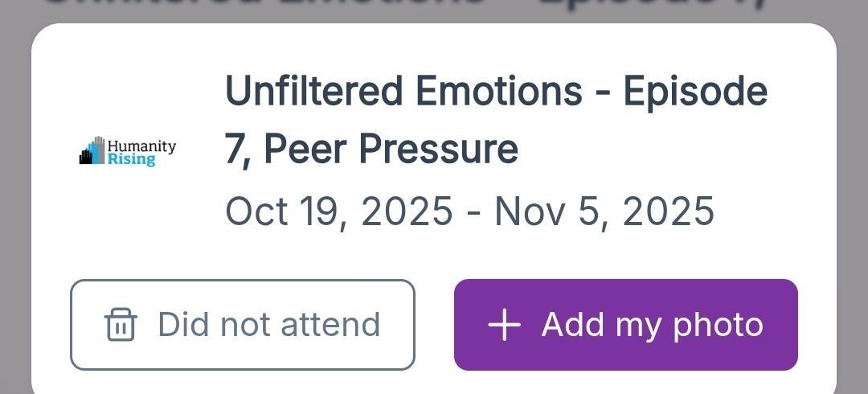This screenshot has width=868, height=394.
Task: Click the raised hands graphic in the logo
Action: click(x=92, y=151)
